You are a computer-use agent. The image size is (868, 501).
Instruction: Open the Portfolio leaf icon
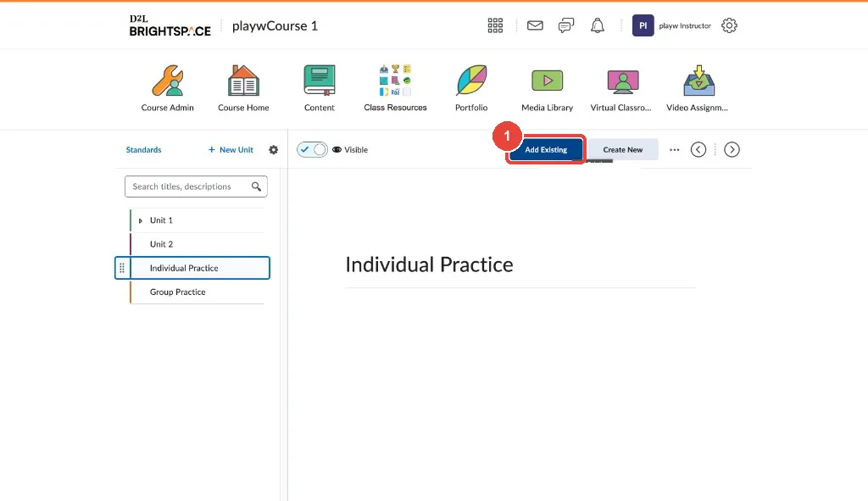coord(471,81)
